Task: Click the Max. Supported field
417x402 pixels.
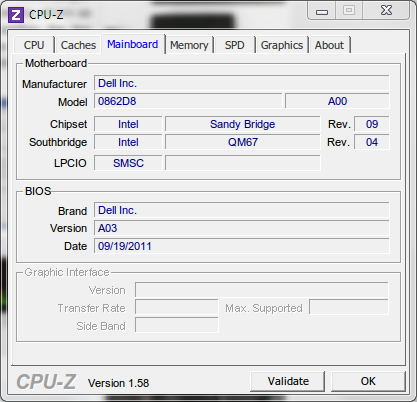Action: click(x=349, y=308)
